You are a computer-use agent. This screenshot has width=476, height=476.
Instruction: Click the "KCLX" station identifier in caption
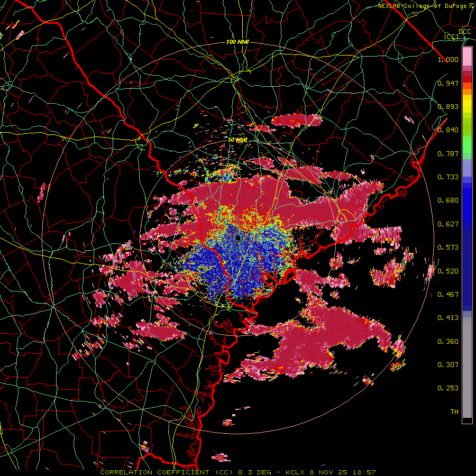click(x=295, y=472)
